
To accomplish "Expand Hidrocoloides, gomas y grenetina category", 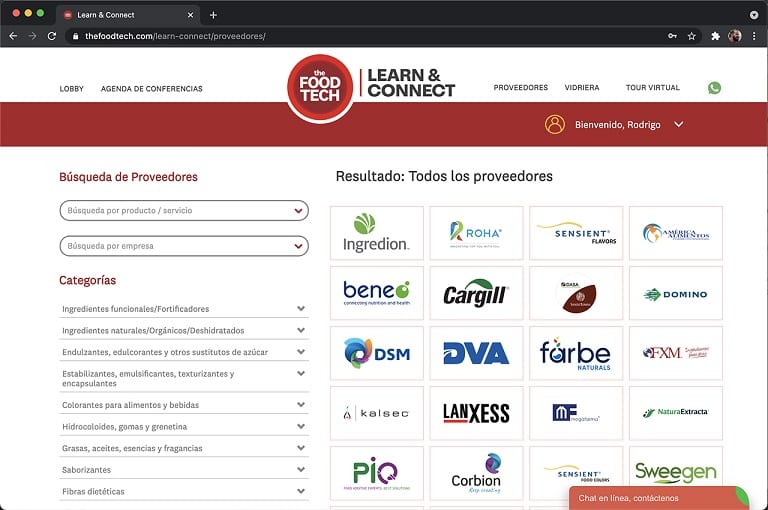I will [184, 426].
